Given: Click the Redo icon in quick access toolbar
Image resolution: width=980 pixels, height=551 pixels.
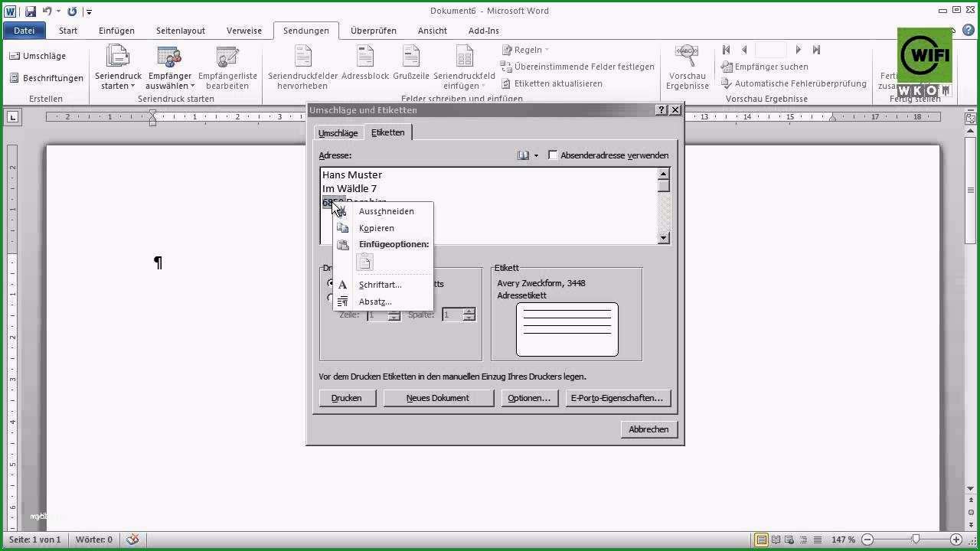Looking at the screenshot, I should tap(72, 11).
